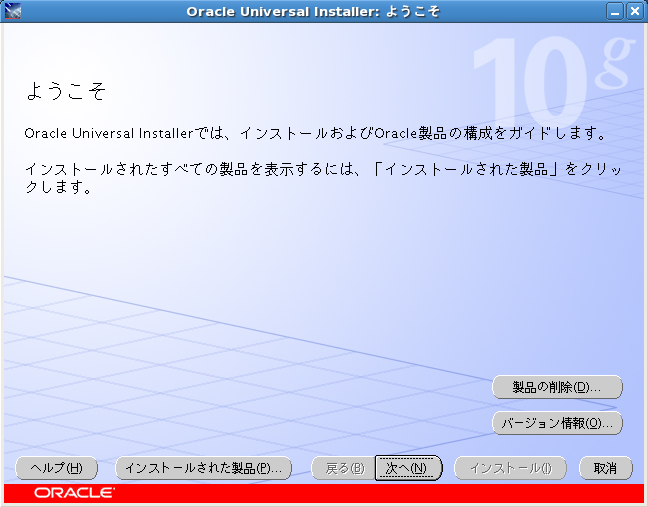Minimize the Oracle Universal Installer window
Viewport: 648px width, 507px height.
coord(615,11)
